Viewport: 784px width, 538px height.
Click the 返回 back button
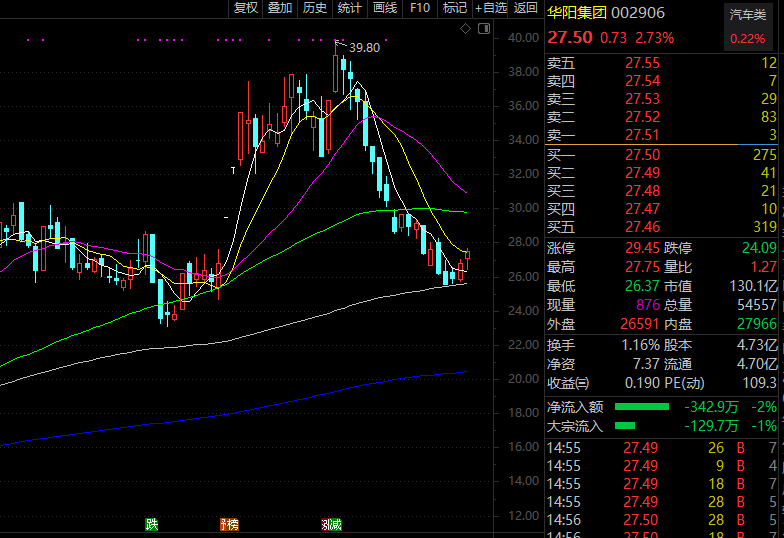(525, 8)
